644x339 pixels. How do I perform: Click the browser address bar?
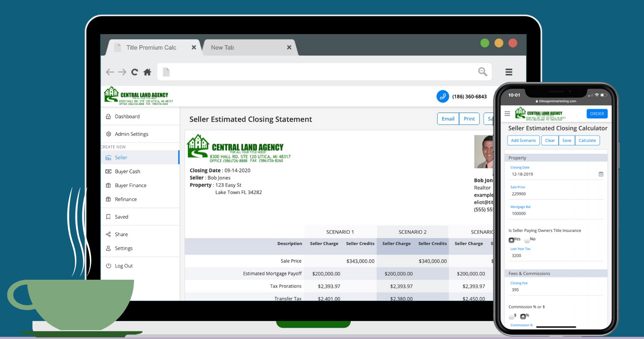tap(324, 72)
